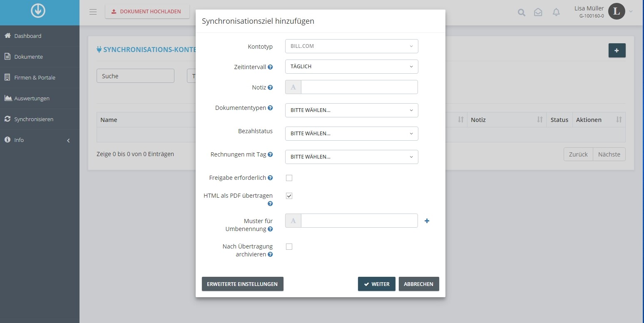Click the Suche search field
Image resolution: width=644 pixels, height=323 pixels.
pos(135,76)
